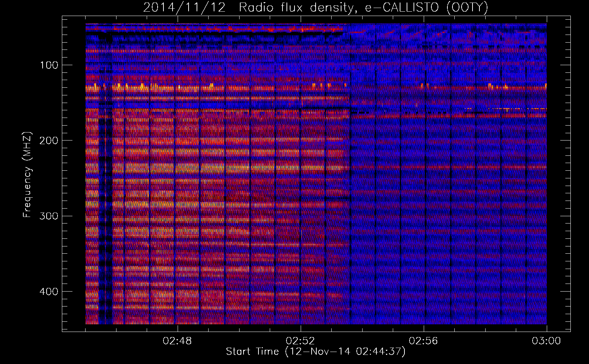Click the 02:48 time tick label

(178, 341)
